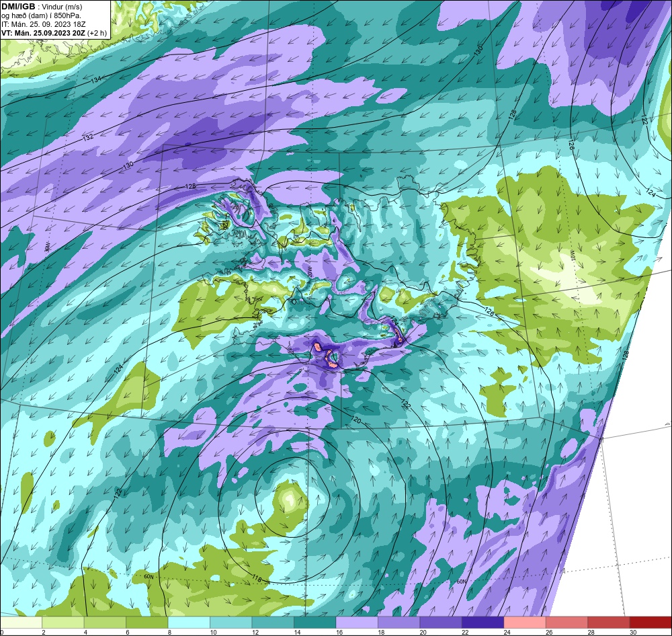The image size is (672, 636).
Task: Click the 26–28 m/s salmon legend swatch
Action: point(567,623)
